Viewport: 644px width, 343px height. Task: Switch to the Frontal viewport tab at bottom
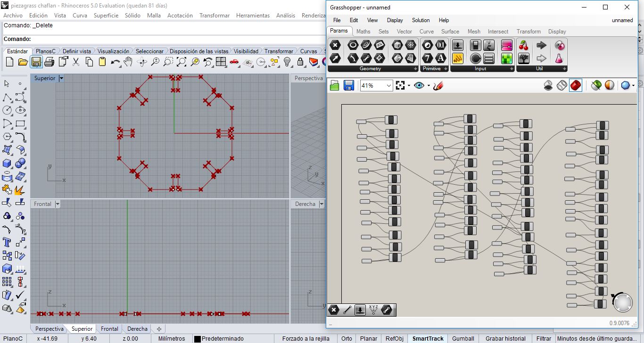[x=109, y=329]
